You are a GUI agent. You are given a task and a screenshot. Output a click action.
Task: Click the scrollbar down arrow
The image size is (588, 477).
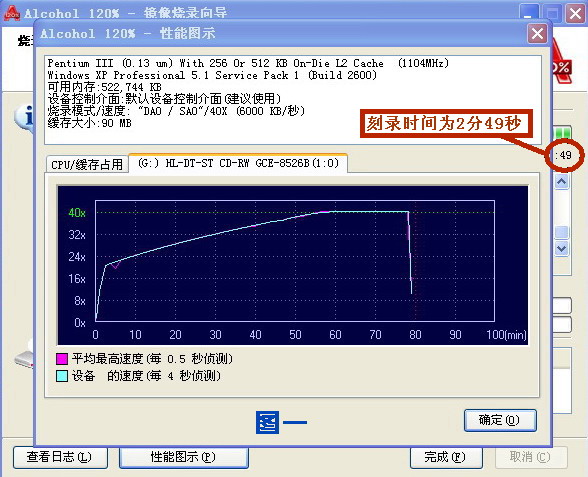[x=561, y=249]
